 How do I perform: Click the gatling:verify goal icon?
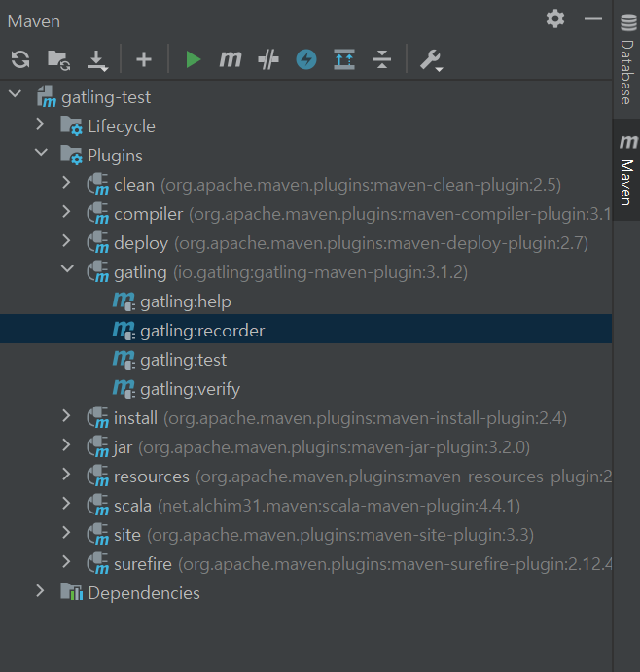click(x=124, y=388)
